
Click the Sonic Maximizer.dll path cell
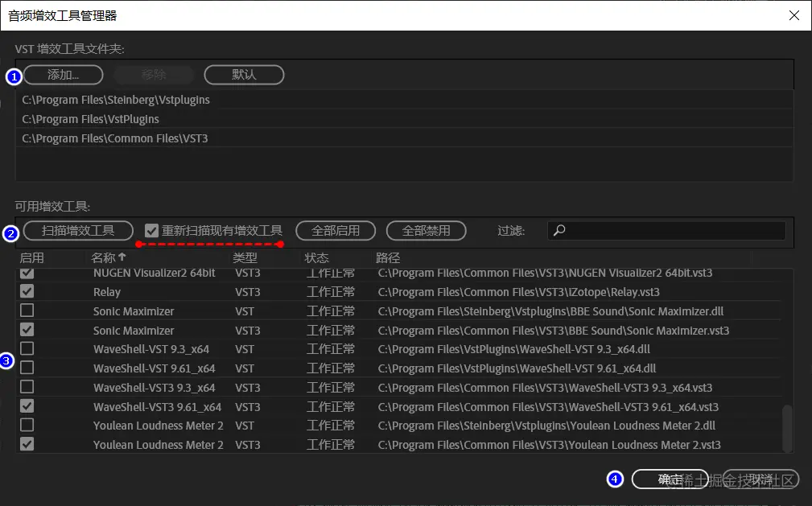(550, 311)
